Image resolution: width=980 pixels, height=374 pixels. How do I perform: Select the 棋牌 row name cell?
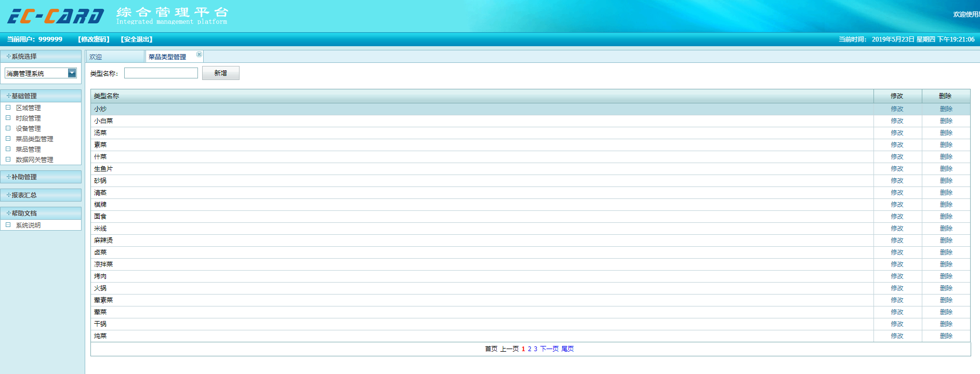point(482,205)
